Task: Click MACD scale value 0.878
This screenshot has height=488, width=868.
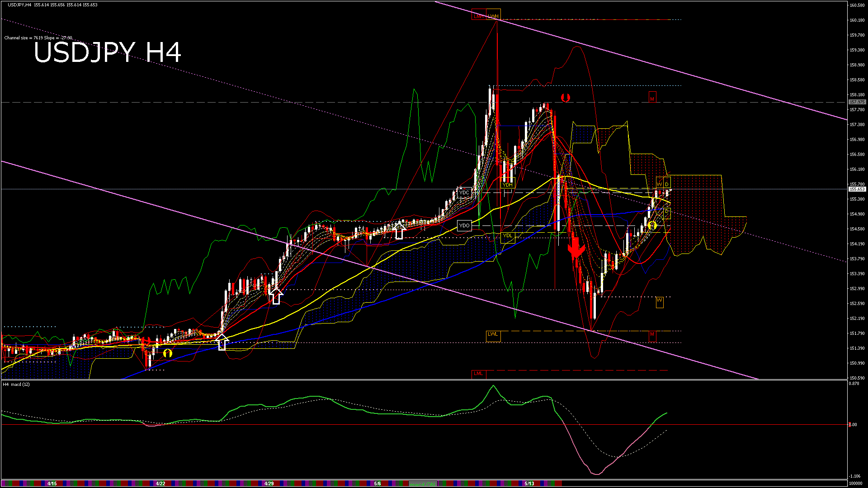Action: coord(854,384)
